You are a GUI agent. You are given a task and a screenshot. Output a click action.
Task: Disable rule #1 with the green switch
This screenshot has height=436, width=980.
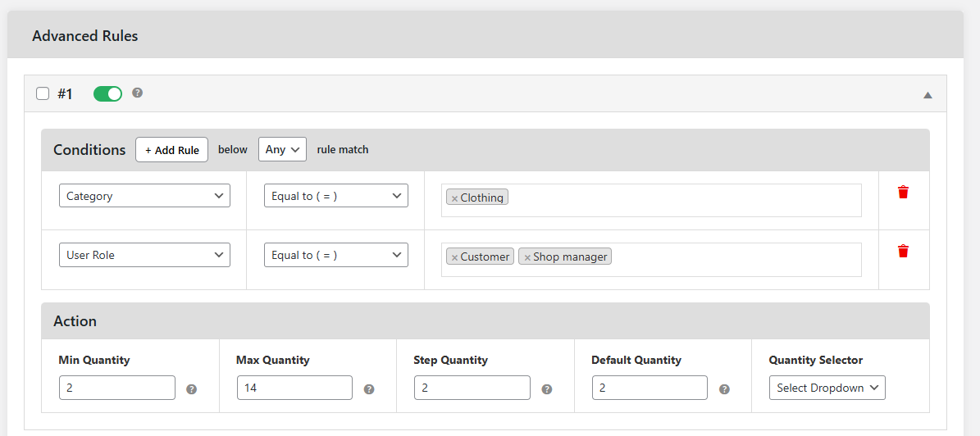[x=107, y=93]
